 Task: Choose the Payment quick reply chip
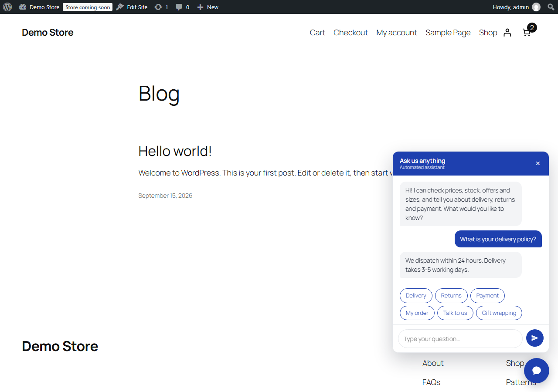[x=487, y=296]
